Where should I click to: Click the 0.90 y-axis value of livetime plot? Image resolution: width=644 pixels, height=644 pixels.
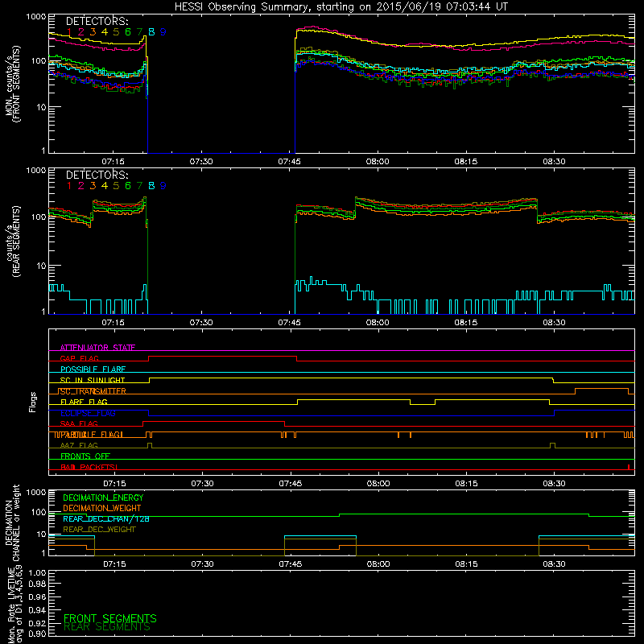point(37,634)
